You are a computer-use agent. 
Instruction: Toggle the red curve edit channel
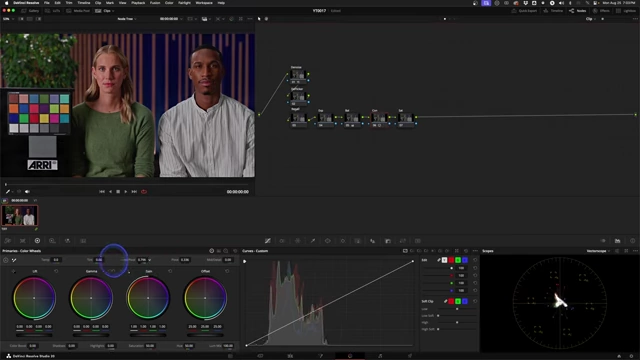451,260
